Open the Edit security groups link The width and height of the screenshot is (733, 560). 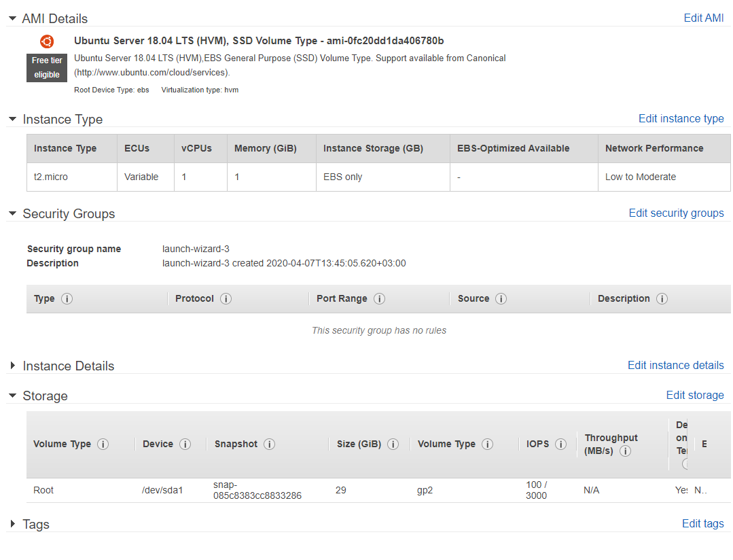click(676, 213)
